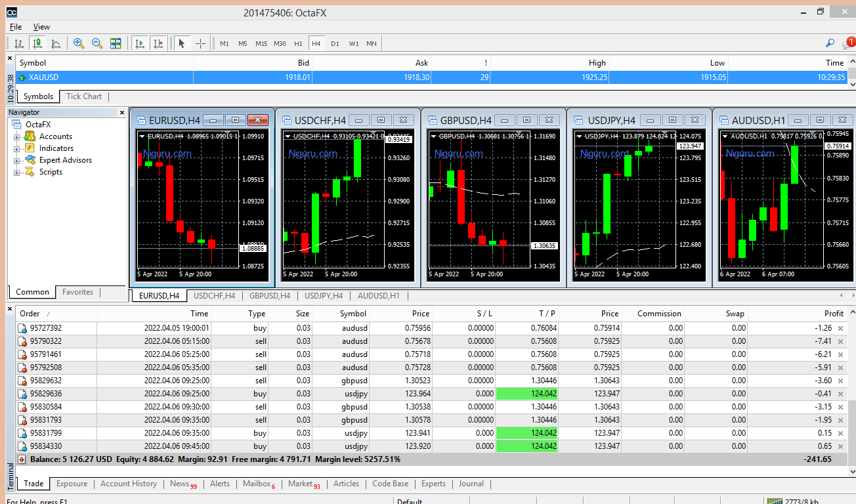Click the Swap column header
This screenshot has height=504, width=856.
pos(716,314)
